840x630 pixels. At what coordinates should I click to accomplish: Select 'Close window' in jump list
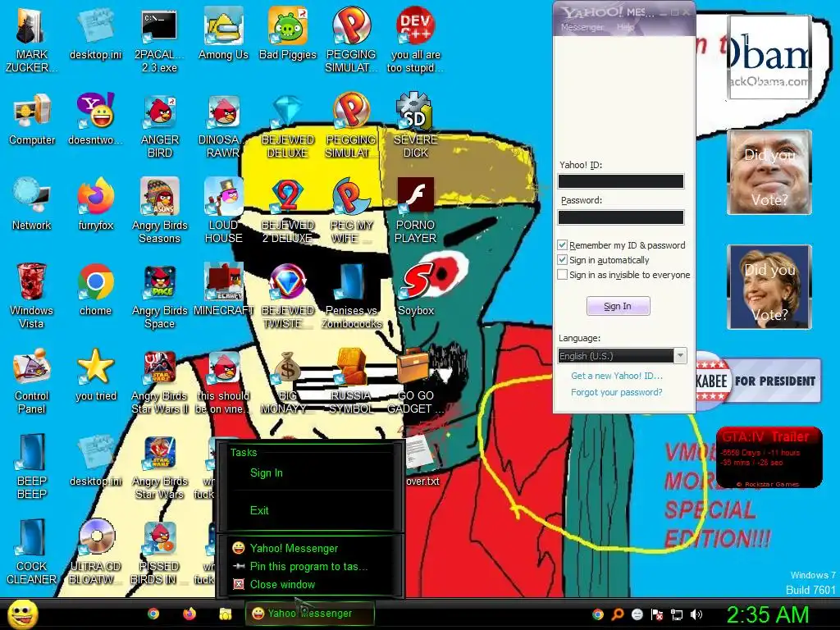click(282, 584)
